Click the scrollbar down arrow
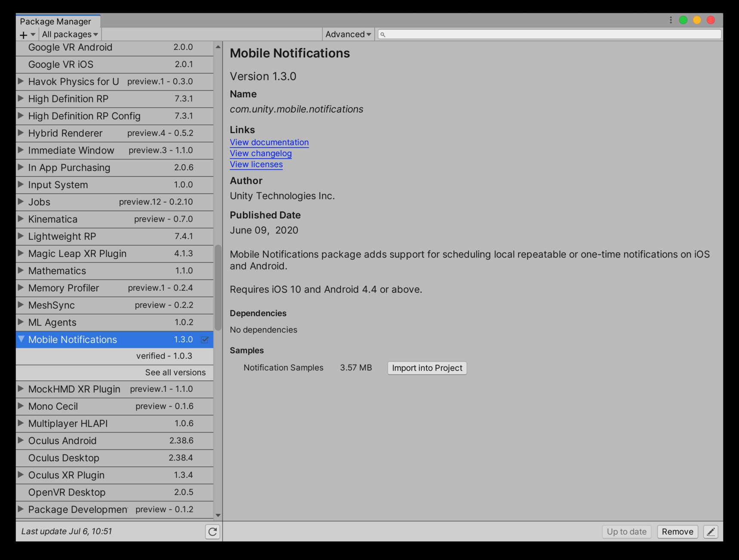 [x=218, y=514]
